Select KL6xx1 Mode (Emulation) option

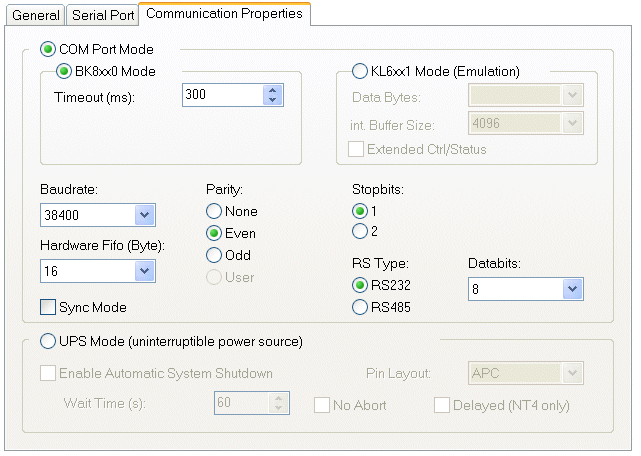tap(360, 71)
